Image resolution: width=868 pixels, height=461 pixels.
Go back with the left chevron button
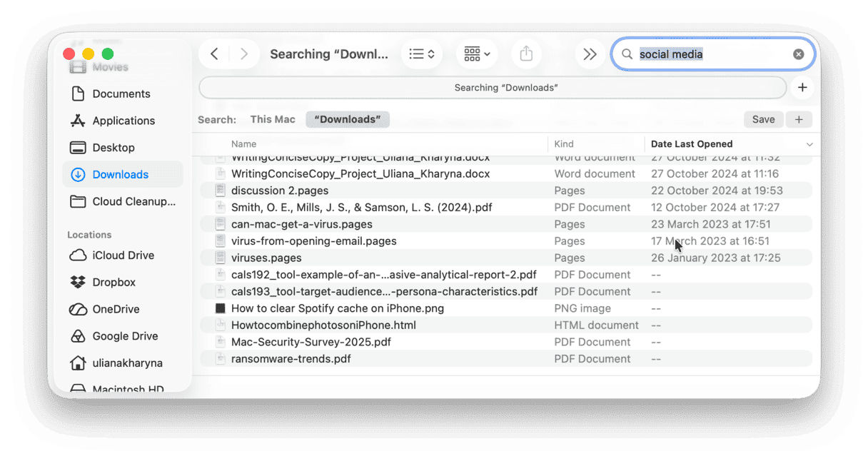214,54
